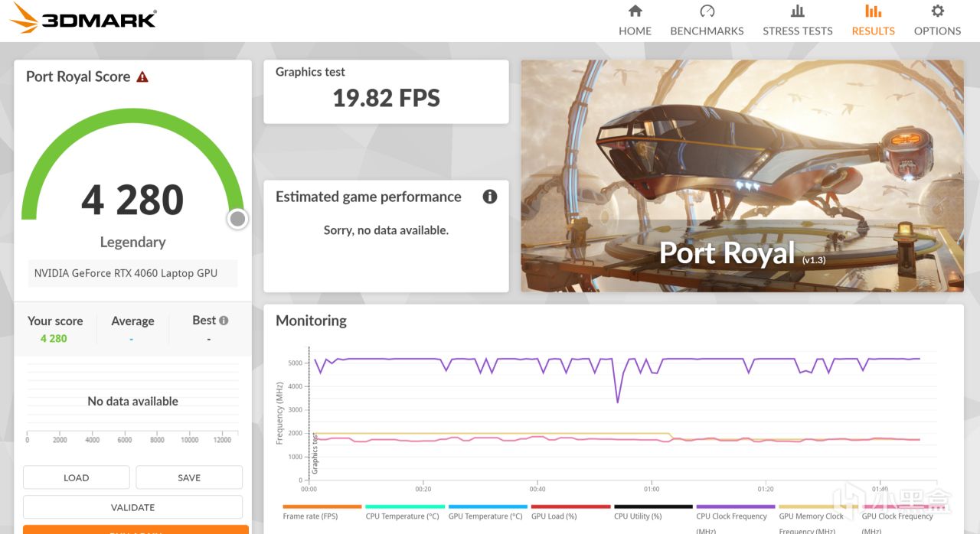Click the LOAD button
This screenshot has width=980, height=534.
(x=76, y=477)
